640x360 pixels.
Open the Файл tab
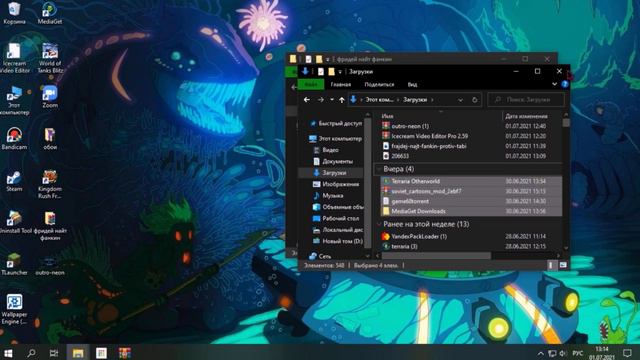click(x=311, y=84)
